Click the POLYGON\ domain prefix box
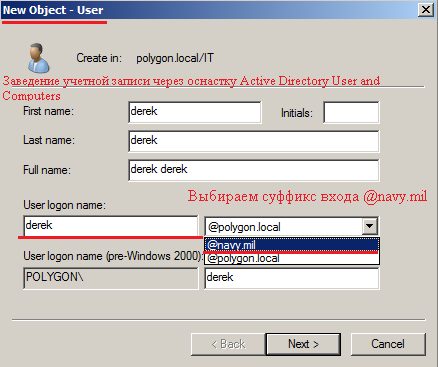 click(x=111, y=278)
